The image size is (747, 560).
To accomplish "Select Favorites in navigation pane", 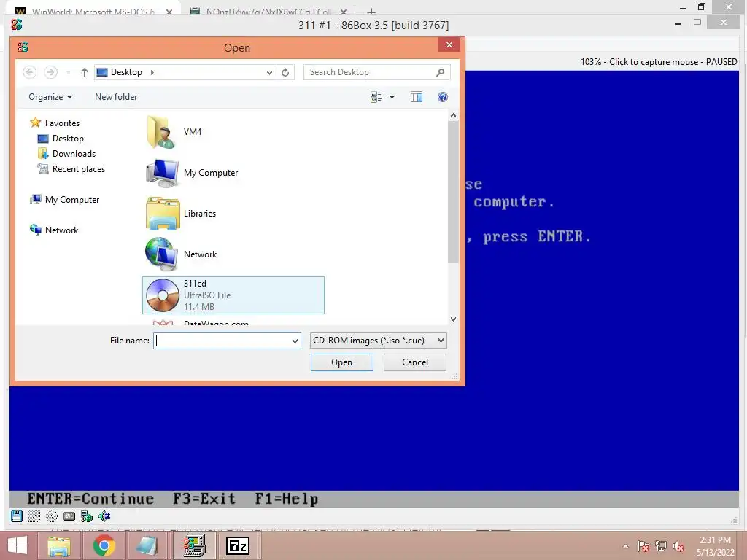I will pos(62,122).
